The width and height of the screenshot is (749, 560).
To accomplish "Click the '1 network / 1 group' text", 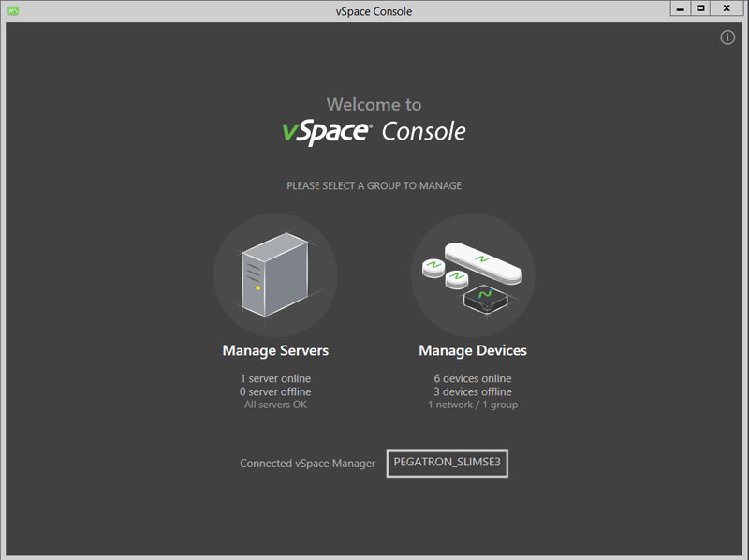I will (x=473, y=405).
